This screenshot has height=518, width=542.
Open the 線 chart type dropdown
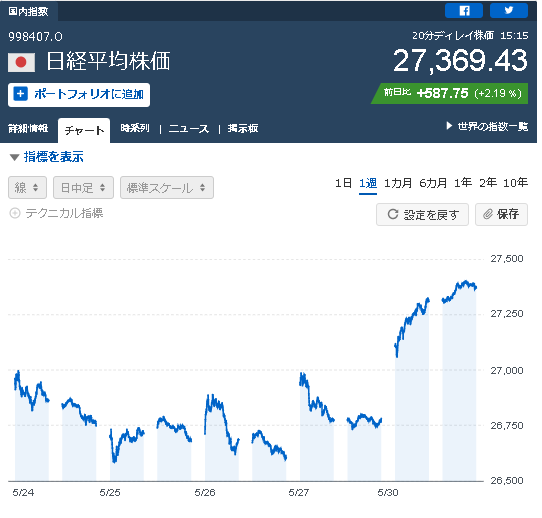coord(27,188)
